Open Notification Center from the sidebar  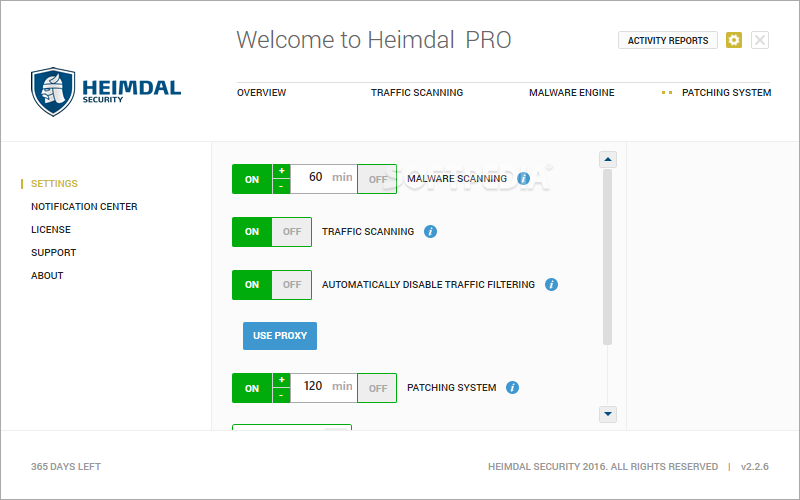point(84,207)
